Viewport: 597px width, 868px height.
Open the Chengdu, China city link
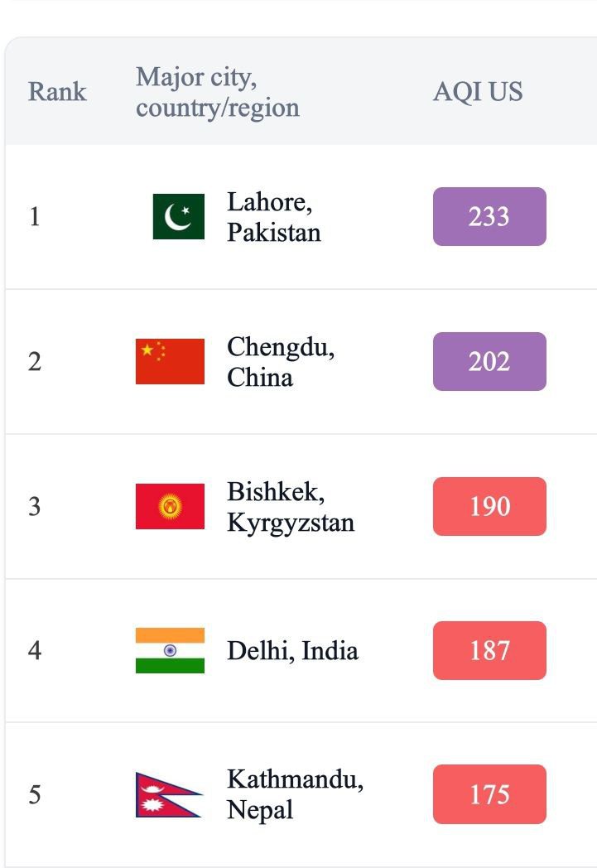[280, 361]
